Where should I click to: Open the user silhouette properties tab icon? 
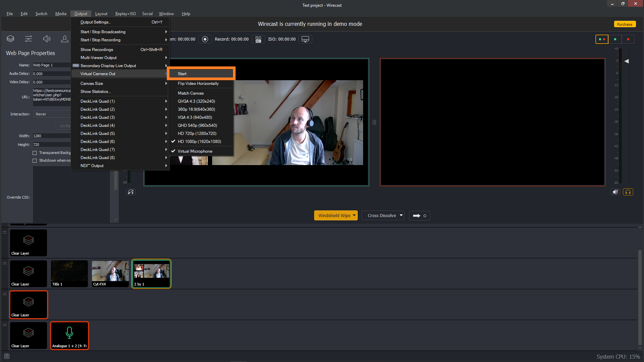pyautogui.click(x=64, y=39)
